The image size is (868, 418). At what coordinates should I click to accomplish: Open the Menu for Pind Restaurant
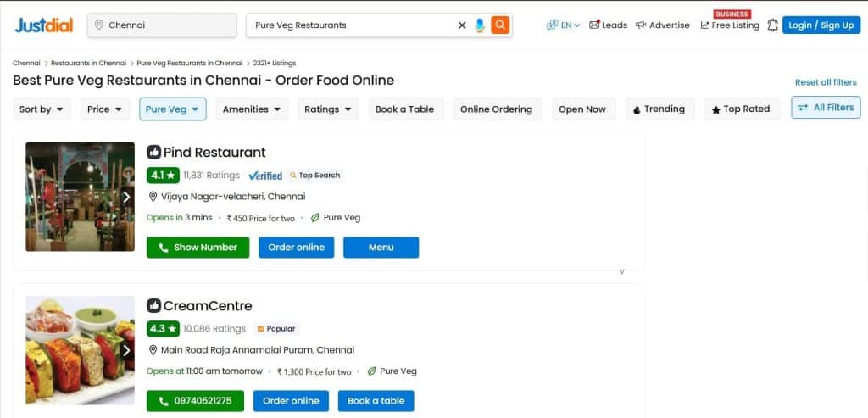click(x=381, y=248)
